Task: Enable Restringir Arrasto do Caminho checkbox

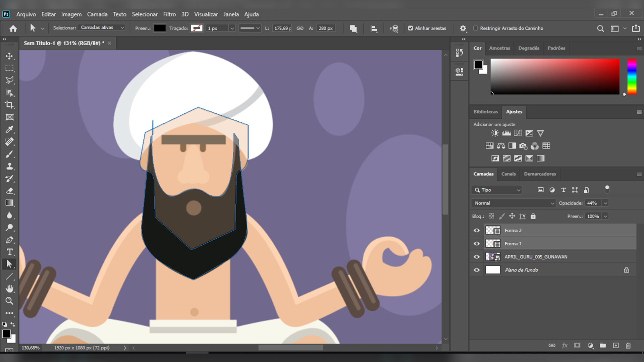Action: click(476, 28)
